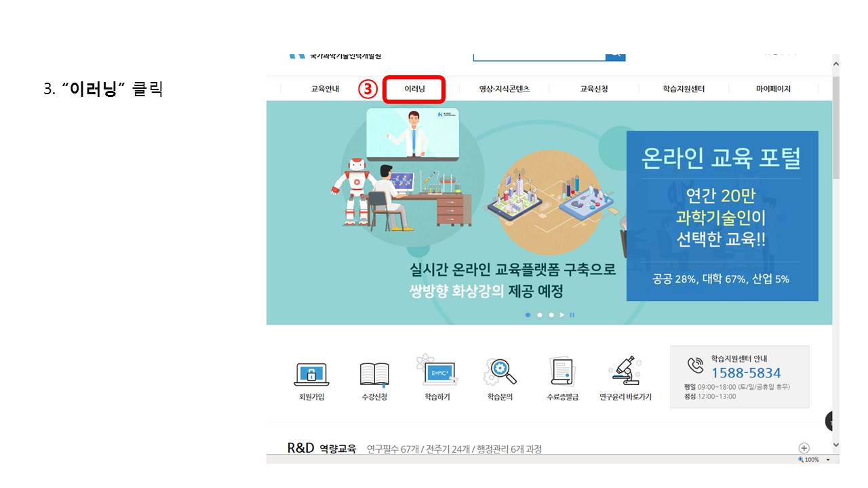Expand R&D 역량교육 with the plus button

click(x=804, y=448)
